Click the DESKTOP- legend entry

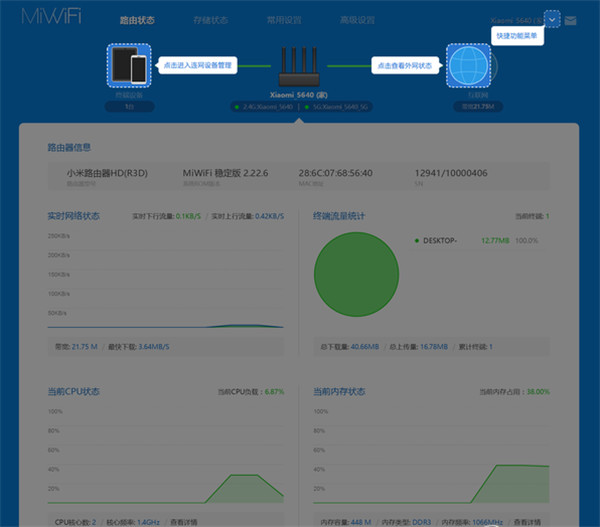438,240
